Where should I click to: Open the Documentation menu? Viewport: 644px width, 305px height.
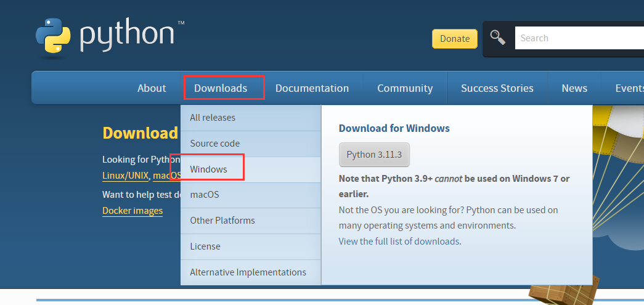point(312,88)
